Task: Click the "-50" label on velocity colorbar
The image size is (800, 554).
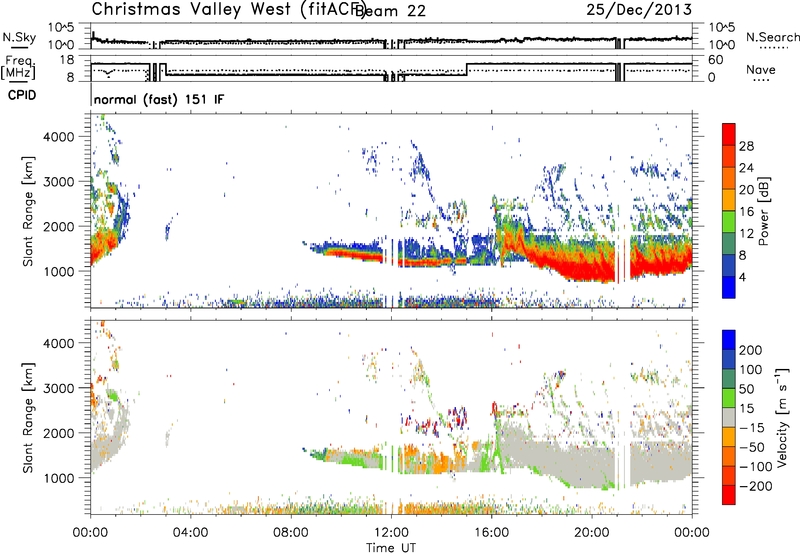Action: pos(752,448)
